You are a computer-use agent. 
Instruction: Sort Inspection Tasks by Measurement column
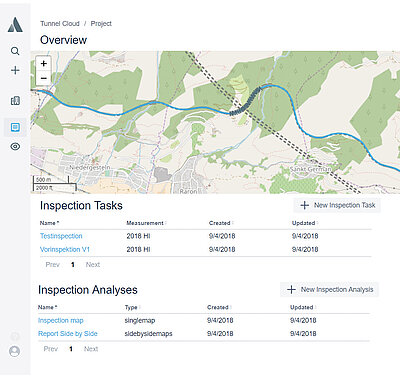pos(146,223)
